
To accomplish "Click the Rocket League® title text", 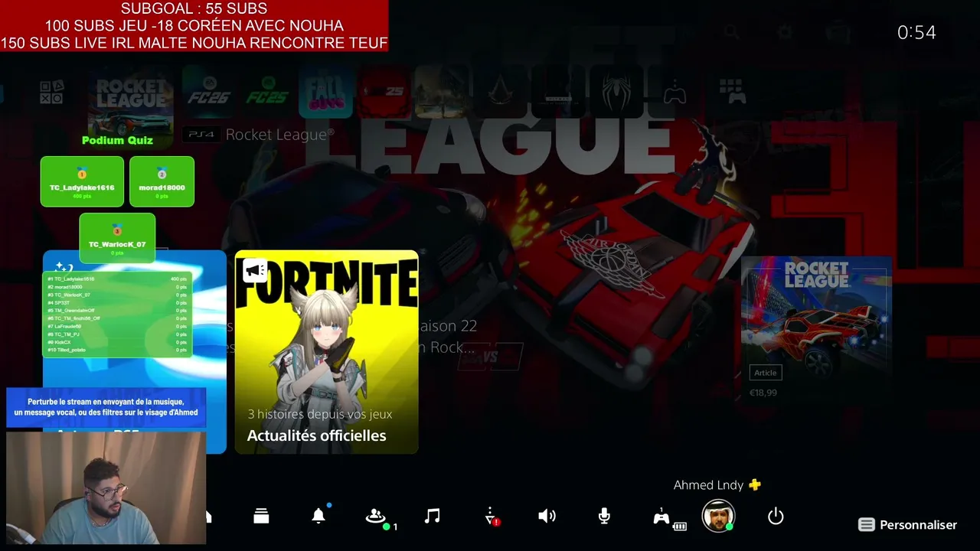I will tap(280, 135).
